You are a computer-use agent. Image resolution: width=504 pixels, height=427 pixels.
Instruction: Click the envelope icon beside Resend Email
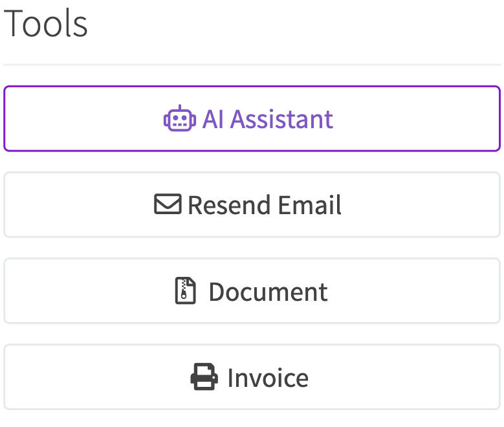168,204
